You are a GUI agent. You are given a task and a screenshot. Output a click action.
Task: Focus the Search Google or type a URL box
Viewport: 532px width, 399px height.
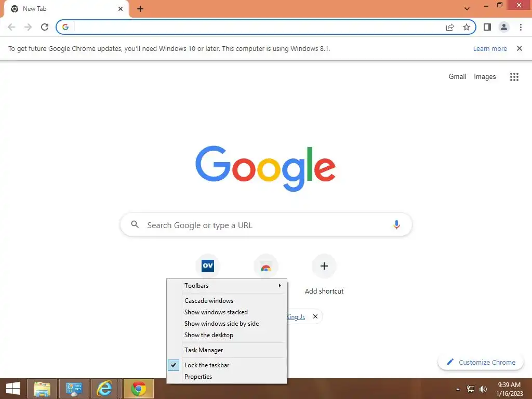(x=266, y=224)
